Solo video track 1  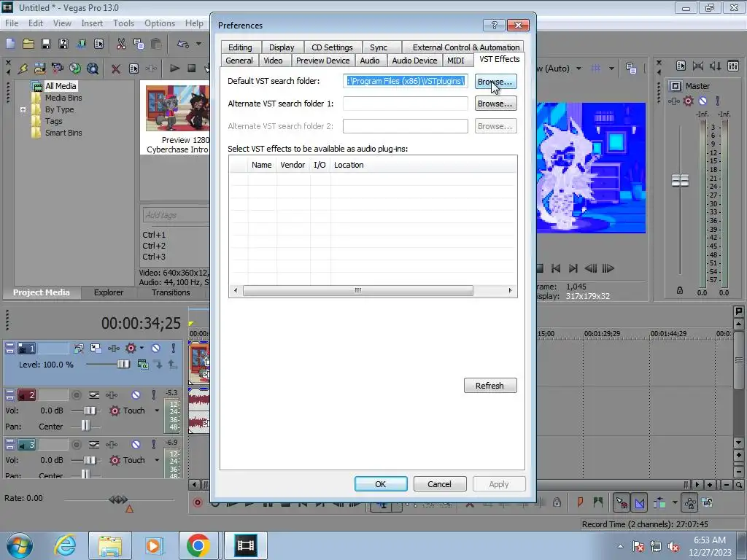tap(174, 349)
